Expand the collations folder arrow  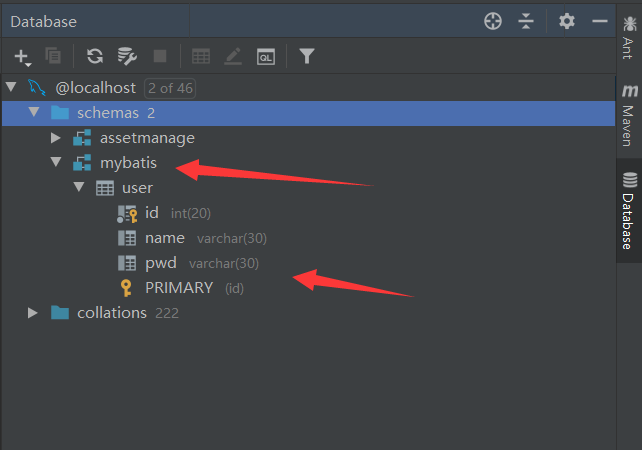pos(33,313)
